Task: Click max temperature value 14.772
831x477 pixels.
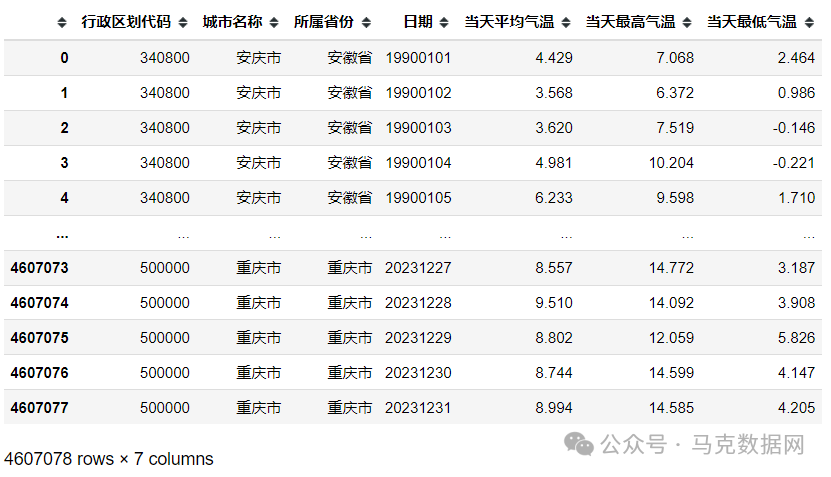Action: click(x=671, y=268)
